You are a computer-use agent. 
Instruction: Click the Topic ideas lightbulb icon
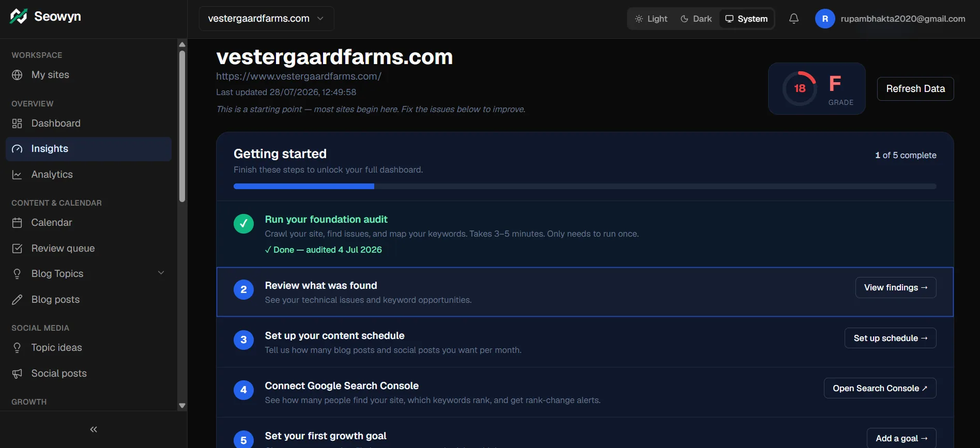17,348
